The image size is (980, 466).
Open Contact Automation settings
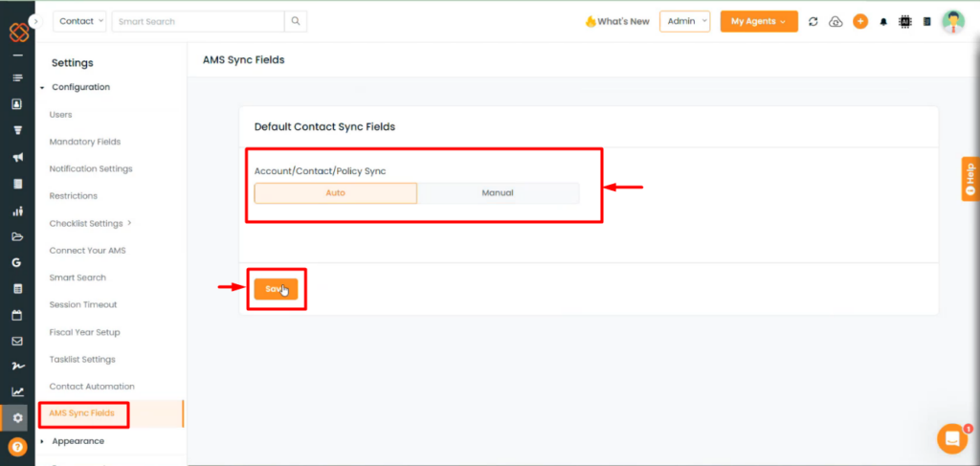[x=92, y=387]
